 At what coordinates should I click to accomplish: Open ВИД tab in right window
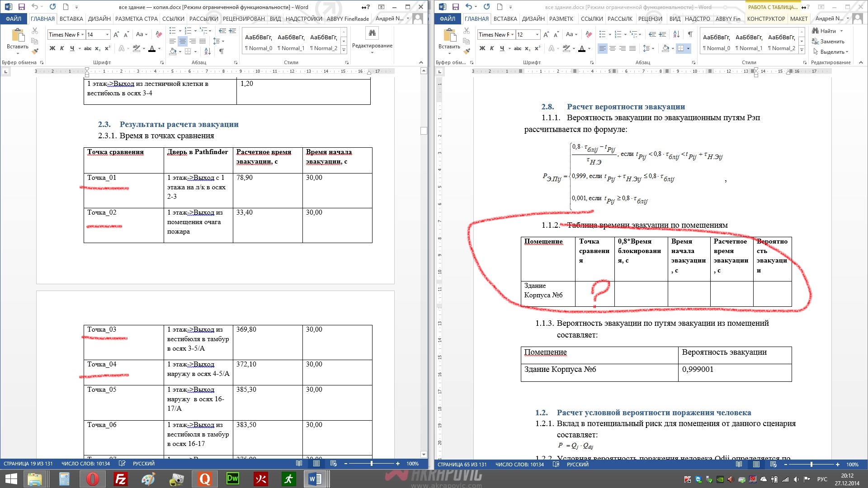pos(675,19)
